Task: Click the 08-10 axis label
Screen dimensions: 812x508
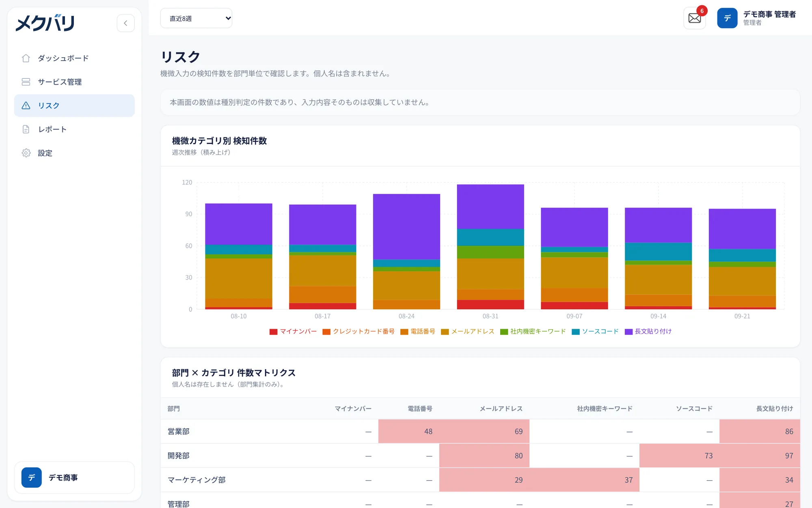Action: (239, 316)
